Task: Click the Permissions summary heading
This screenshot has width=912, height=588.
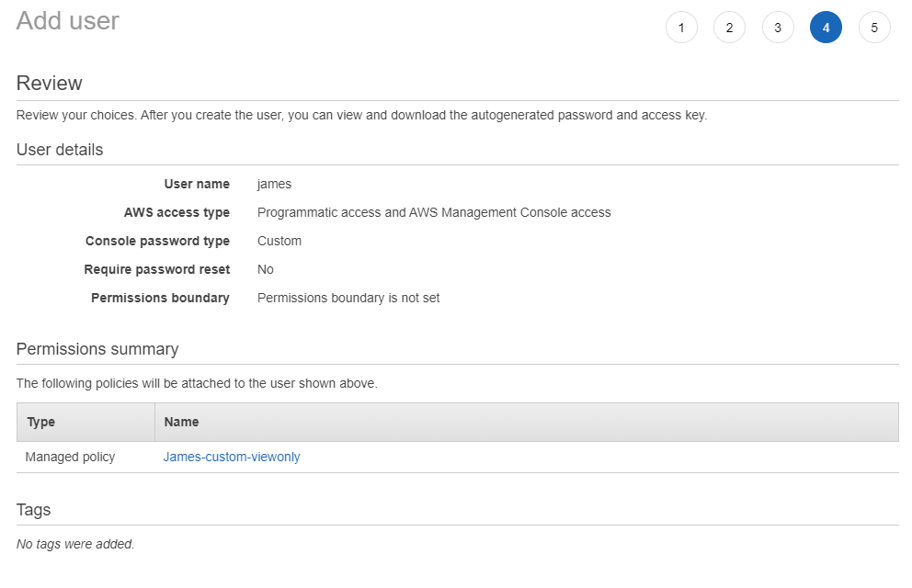Action: [97, 349]
